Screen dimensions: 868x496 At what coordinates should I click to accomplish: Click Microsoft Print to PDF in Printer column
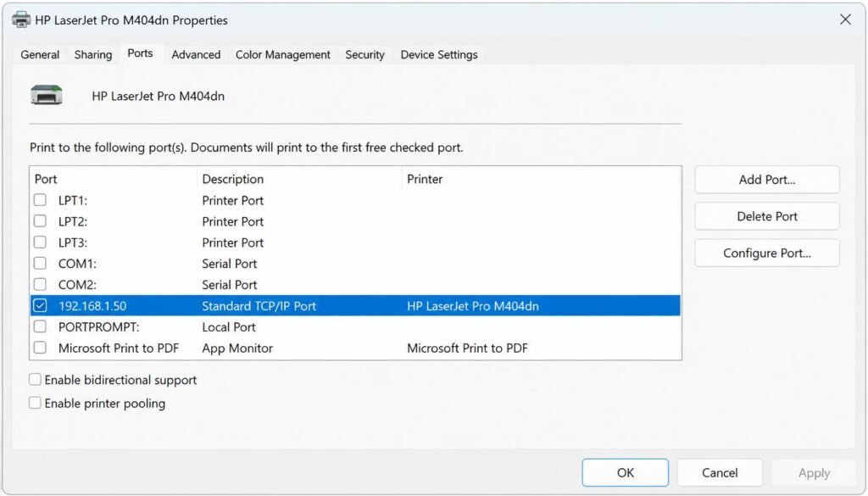(467, 348)
